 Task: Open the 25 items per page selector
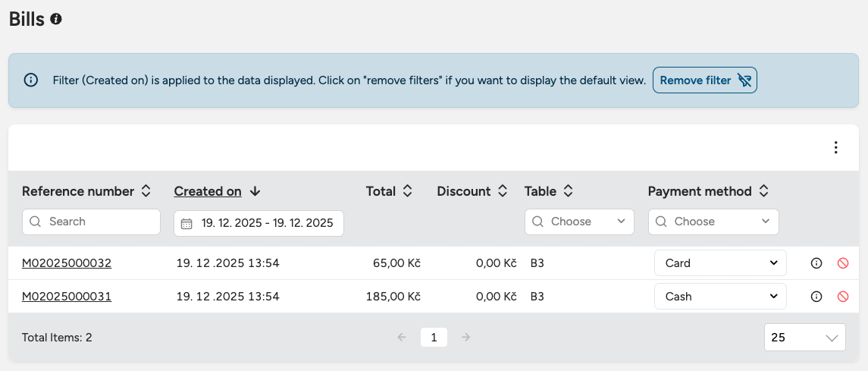click(x=804, y=338)
